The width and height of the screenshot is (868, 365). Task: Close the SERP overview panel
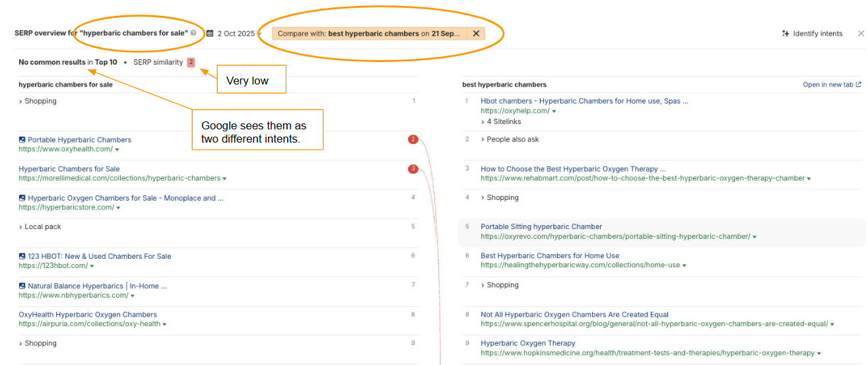[x=861, y=34]
